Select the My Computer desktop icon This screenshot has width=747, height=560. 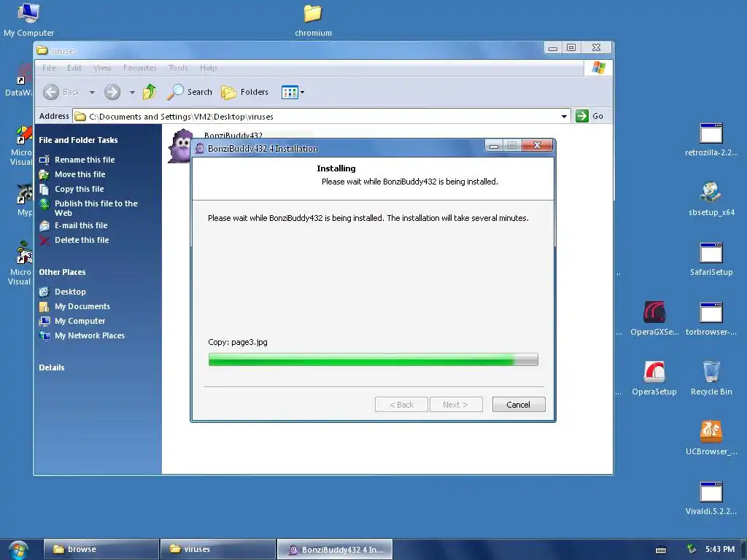point(28,20)
